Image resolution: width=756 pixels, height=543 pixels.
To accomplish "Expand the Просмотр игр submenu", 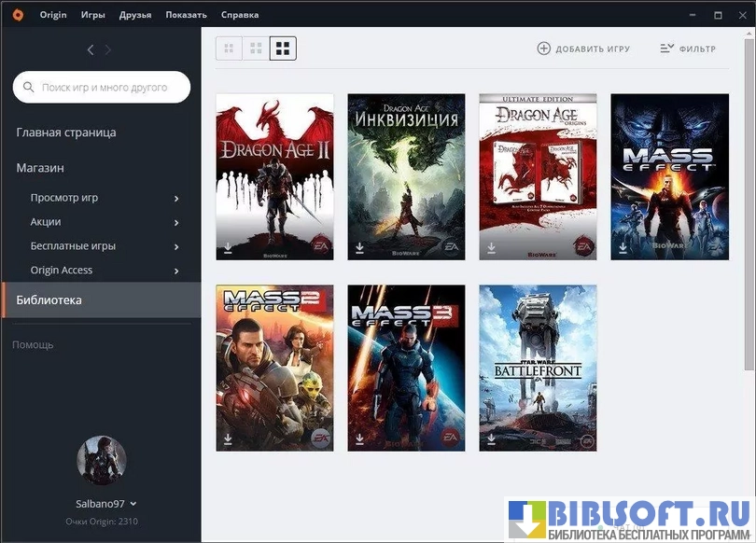I will 176,198.
